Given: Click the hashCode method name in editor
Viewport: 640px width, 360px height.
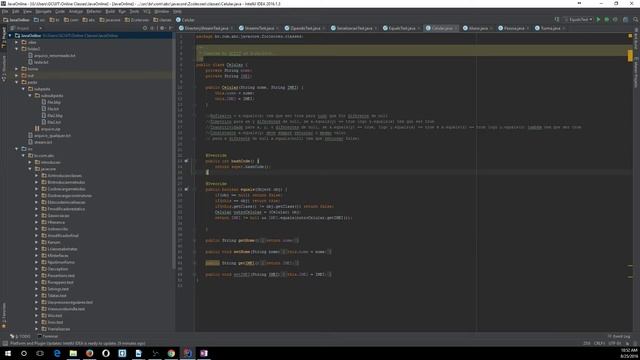Looking at the screenshot, I should pyautogui.click(x=240, y=161).
